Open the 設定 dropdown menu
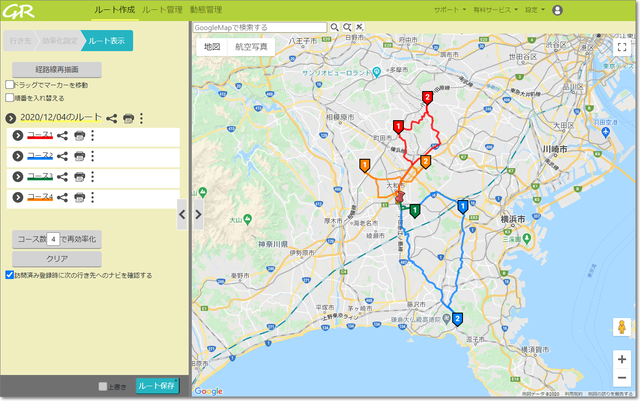The height and width of the screenshot is (401, 640). coord(534,10)
